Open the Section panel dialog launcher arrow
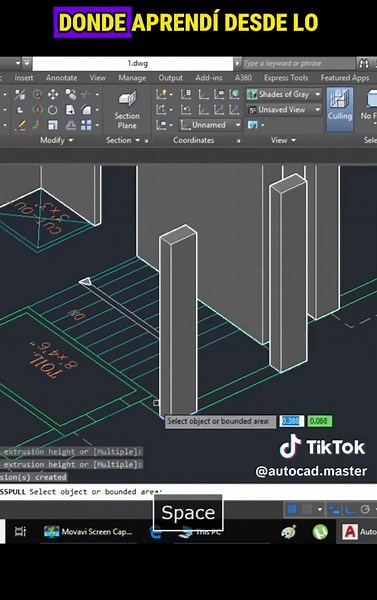The width and height of the screenshot is (377, 600). pyautogui.click(x=146, y=141)
